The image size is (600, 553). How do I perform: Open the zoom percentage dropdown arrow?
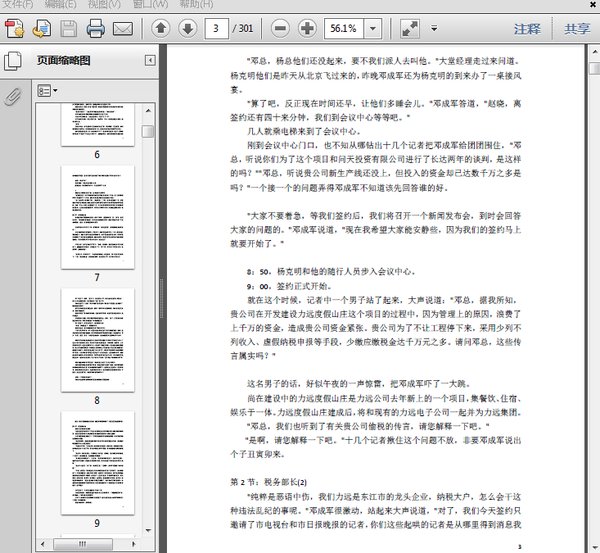pyautogui.click(x=372, y=28)
